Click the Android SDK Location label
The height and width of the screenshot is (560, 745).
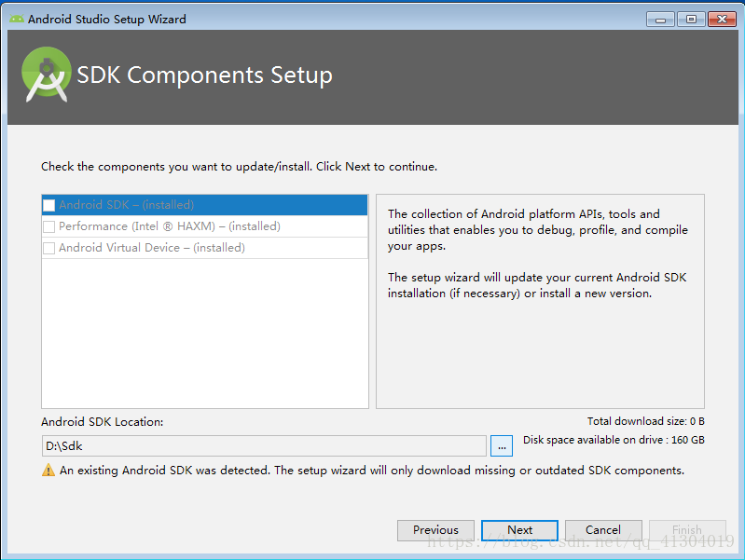click(x=103, y=422)
